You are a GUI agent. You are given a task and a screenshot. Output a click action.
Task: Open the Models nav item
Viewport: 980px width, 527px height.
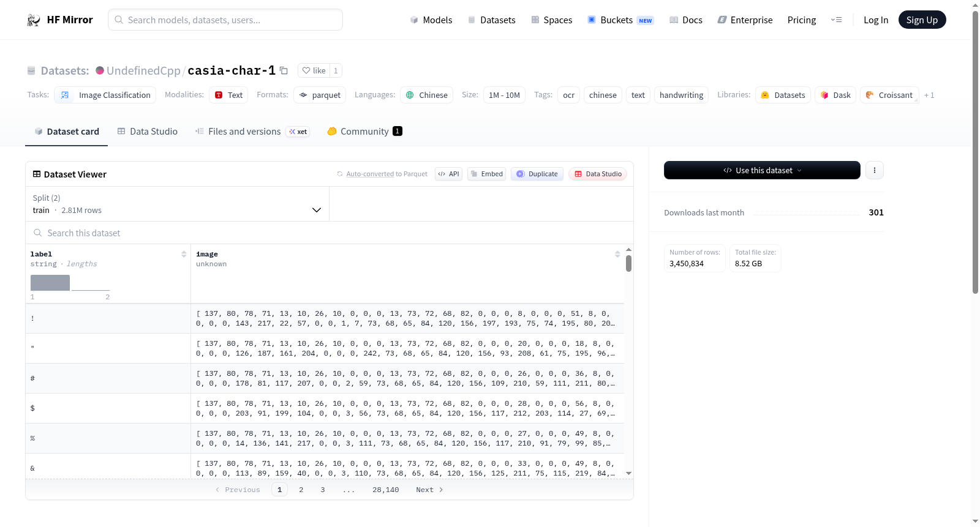pyautogui.click(x=431, y=20)
